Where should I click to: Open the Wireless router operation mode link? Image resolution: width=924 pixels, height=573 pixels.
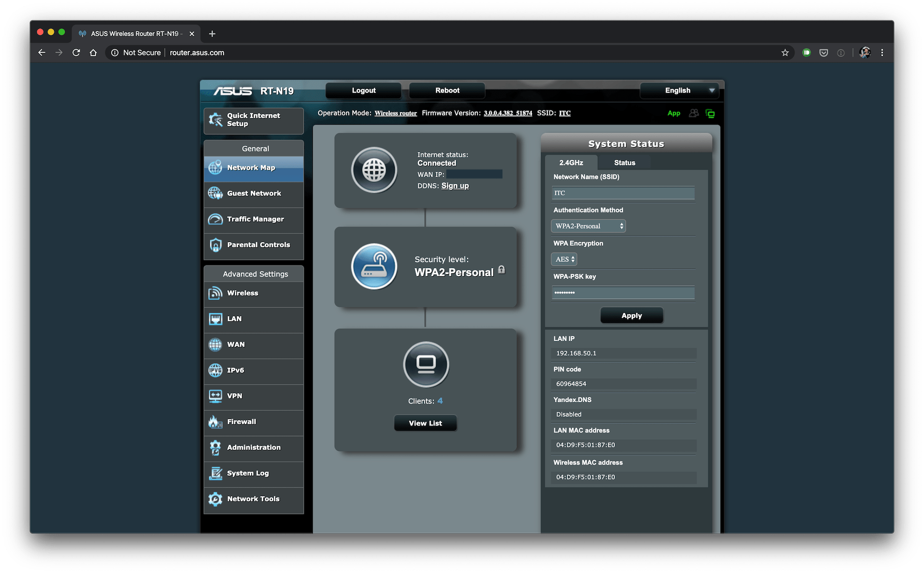(x=396, y=113)
